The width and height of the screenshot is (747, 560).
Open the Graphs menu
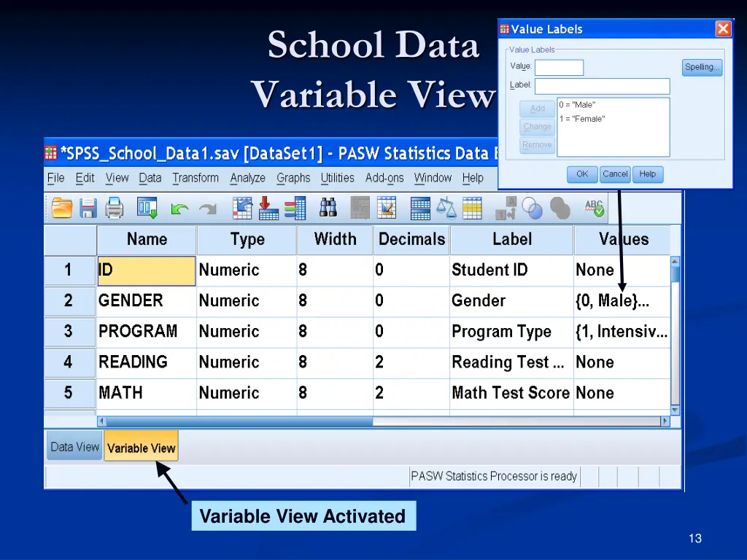[x=293, y=178]
